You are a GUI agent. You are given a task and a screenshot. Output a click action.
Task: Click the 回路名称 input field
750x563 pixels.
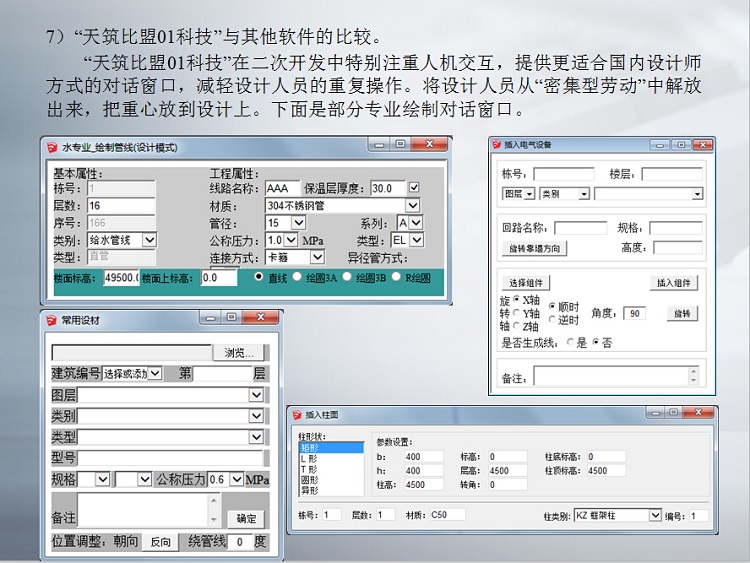[581, 228]
